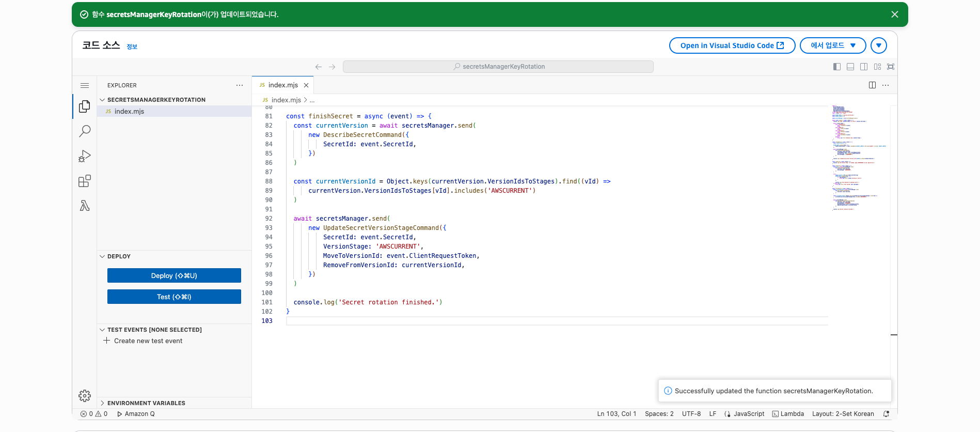Open Explorer Views and More Actions ellipsis
The width and height of the screenshot is (980, 432).
(240, 85)
